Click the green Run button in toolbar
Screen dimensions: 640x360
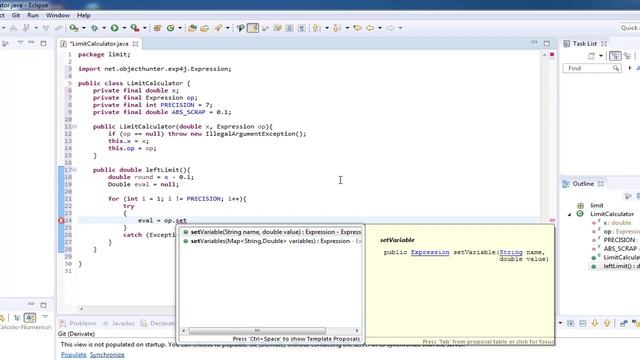coord(115,28)
